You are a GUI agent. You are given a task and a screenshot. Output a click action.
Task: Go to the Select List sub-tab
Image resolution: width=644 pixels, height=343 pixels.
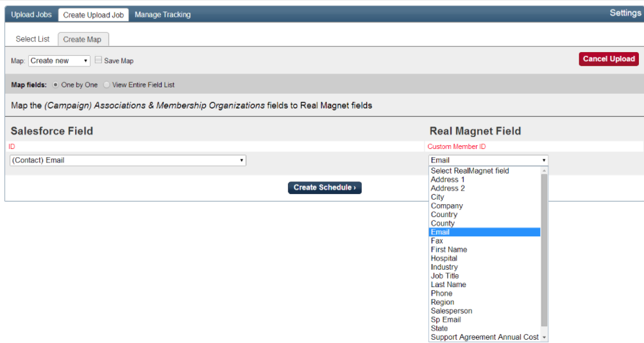pyautogui.click(x=33, y=39)
